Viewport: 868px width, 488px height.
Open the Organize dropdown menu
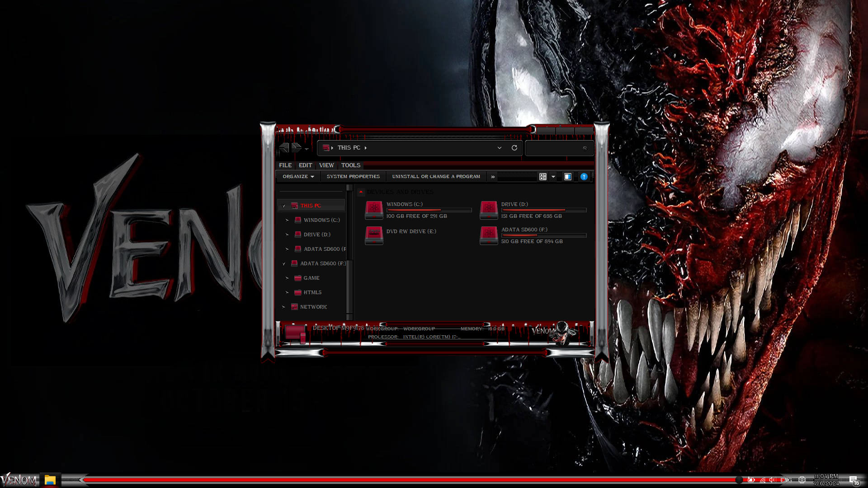(298, 177)
